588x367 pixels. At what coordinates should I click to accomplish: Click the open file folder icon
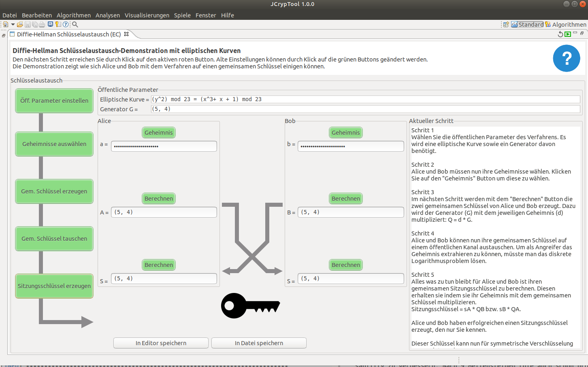click(20, 24)
